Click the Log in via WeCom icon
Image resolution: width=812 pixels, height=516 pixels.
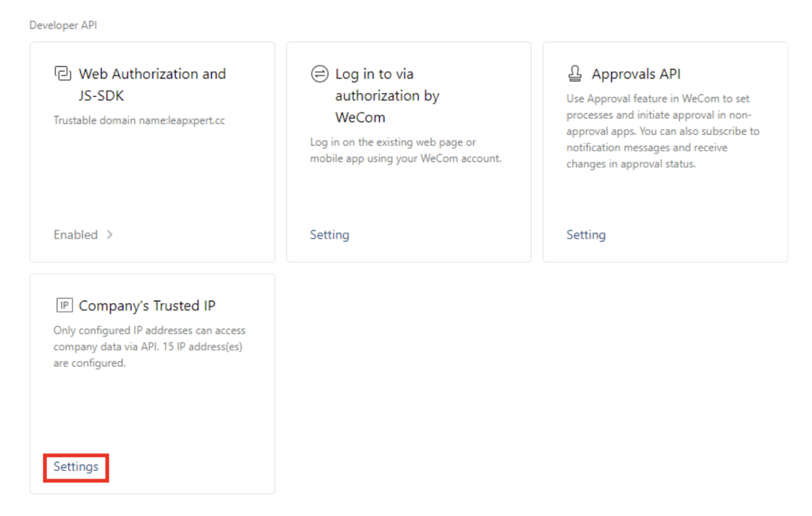(319, 74)
